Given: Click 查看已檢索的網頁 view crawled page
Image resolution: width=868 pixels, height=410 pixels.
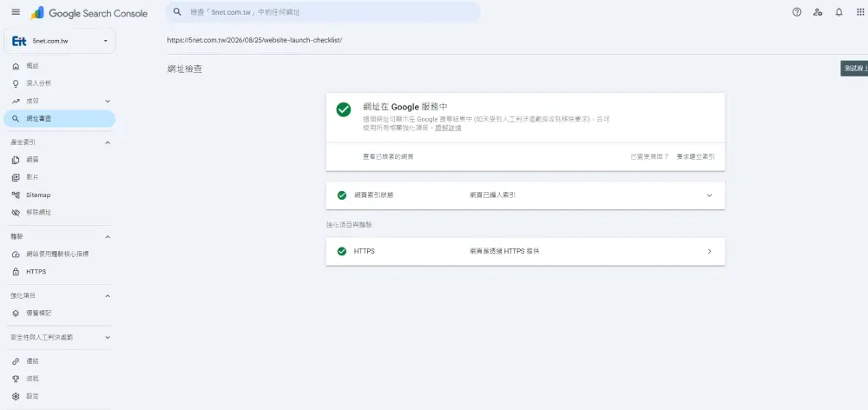Looking at the screenshot, I should (388, 157).
